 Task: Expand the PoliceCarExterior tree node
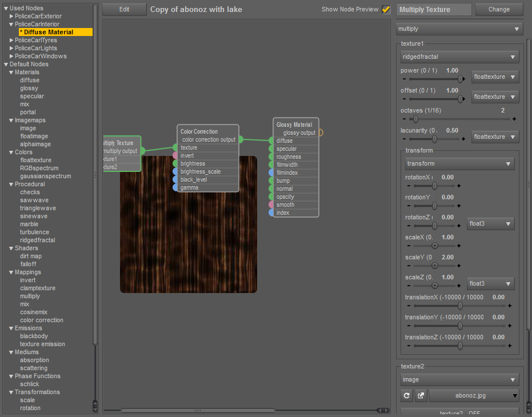[x=11, y=16]
